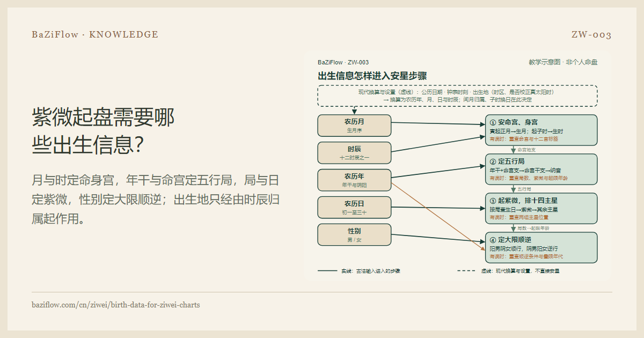Click the dashed '现代换算与设置' box

pyautogui.click(x=457, y=95)
